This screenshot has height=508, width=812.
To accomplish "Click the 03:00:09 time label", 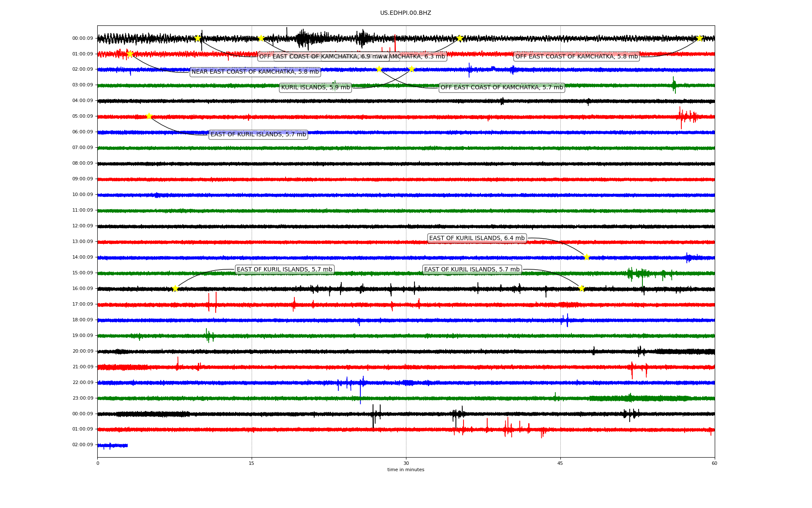I will [x=82, y=85].
